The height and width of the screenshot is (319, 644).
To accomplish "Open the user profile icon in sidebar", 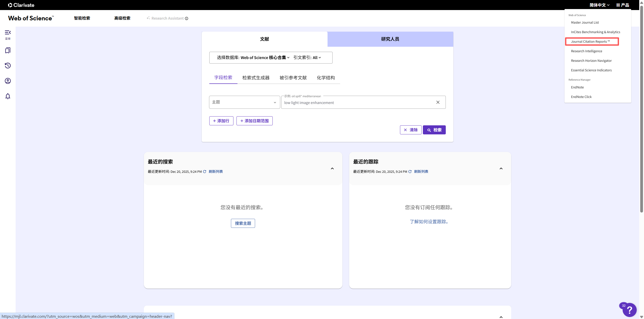I will coord(8,81).
